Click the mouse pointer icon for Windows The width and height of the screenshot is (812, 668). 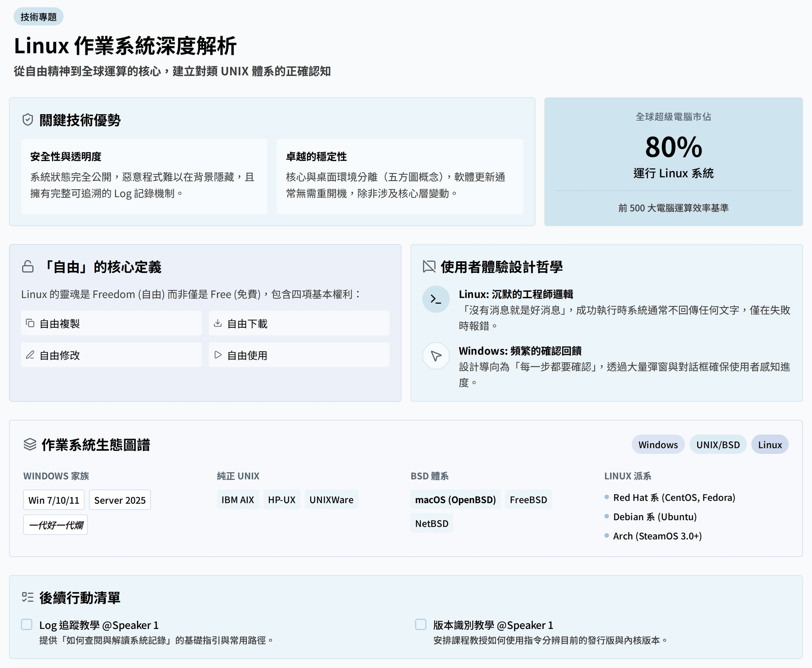pos(436,356)
